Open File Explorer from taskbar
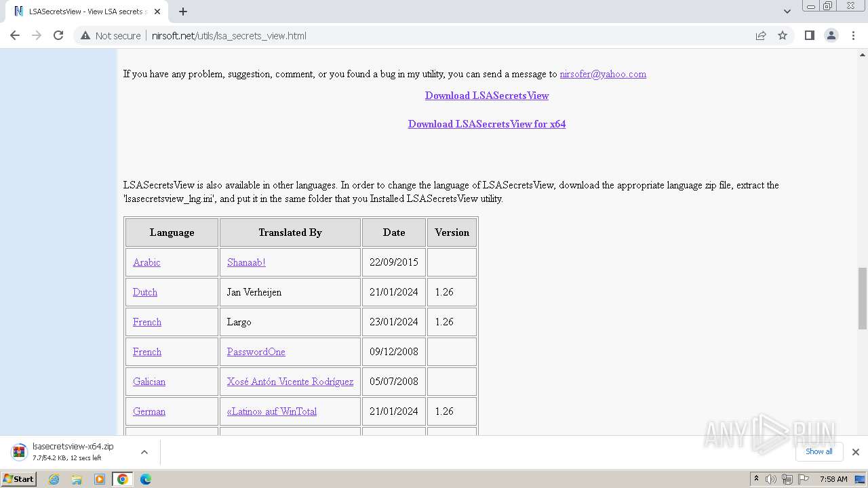This screenshot has width=868, height=488. coord(77,479)
